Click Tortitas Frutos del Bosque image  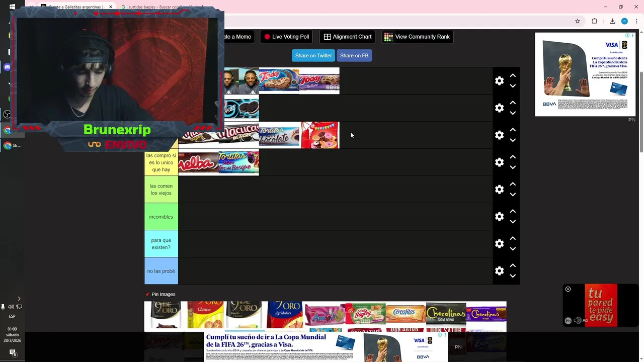(239, 162)
